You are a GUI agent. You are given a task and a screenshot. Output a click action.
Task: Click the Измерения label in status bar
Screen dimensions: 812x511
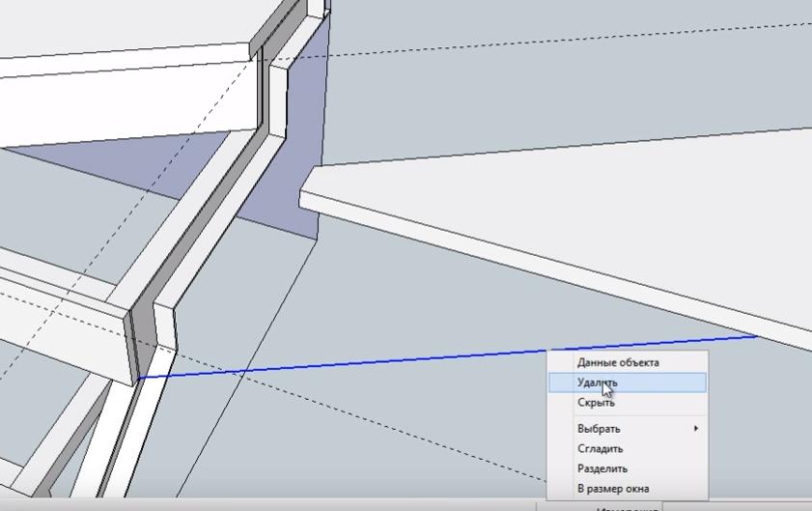pos(628,507)
